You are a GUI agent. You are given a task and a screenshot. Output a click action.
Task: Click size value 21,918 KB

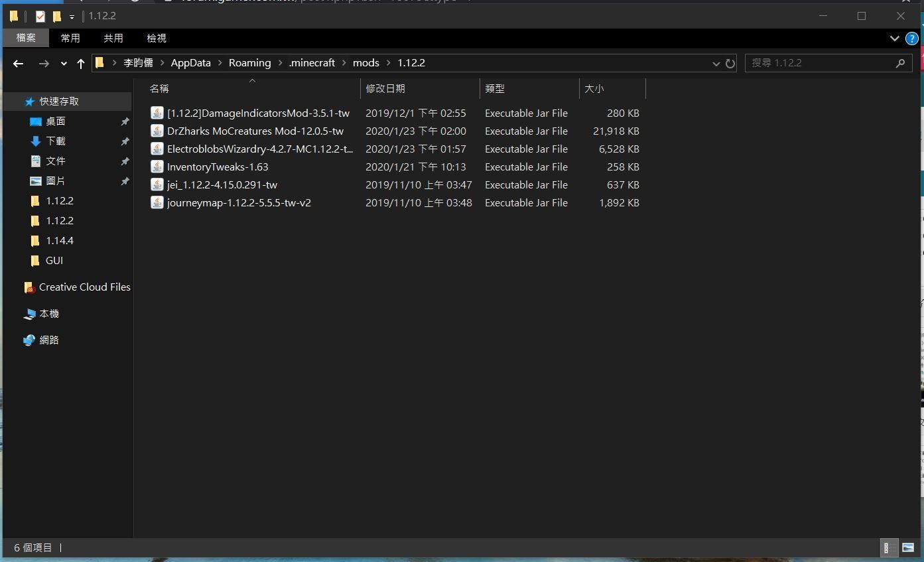point(616,131)
